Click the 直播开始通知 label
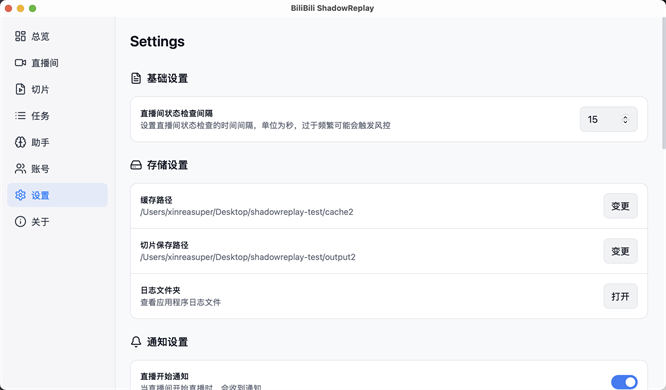Viewport: 666px width, 390px height. [164, 376]
